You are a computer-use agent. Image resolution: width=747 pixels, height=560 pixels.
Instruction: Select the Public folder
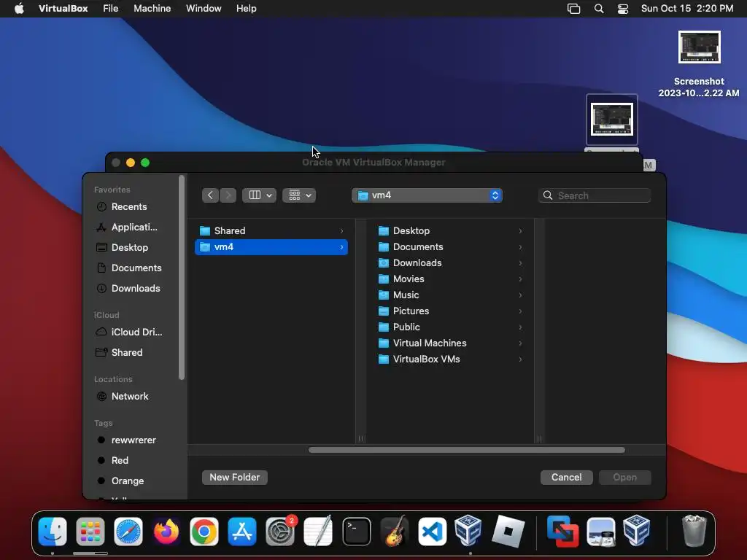pos(450,327)
